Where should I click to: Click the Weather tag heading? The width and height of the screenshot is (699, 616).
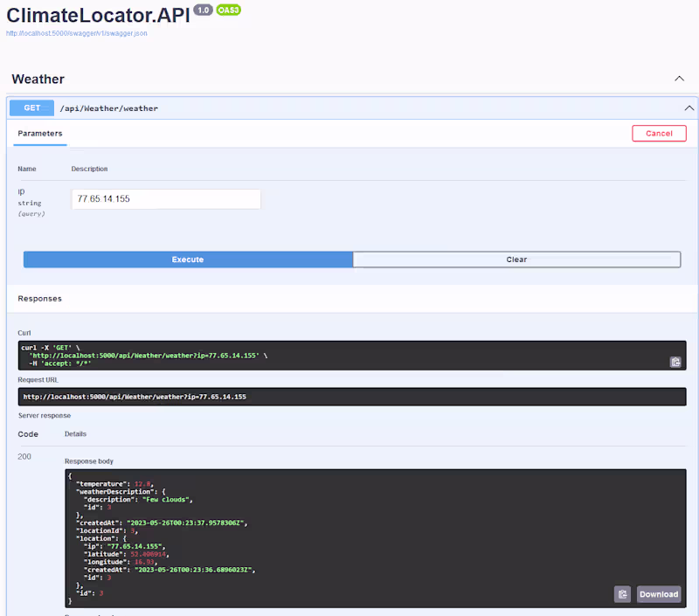click(x=38, y=79)
